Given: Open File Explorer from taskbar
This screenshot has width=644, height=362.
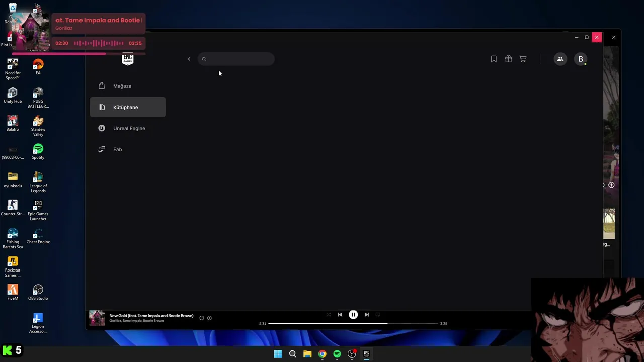Looking at the screenshot, I should pyautogui.click(x=307, y=354).
